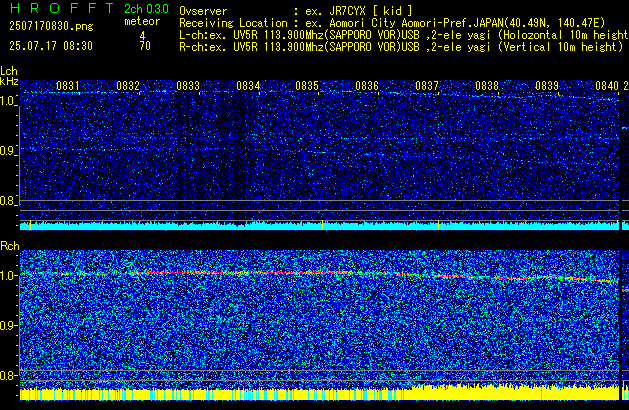Click the Rch channel label
629x410 pixels.
point(10,246)
